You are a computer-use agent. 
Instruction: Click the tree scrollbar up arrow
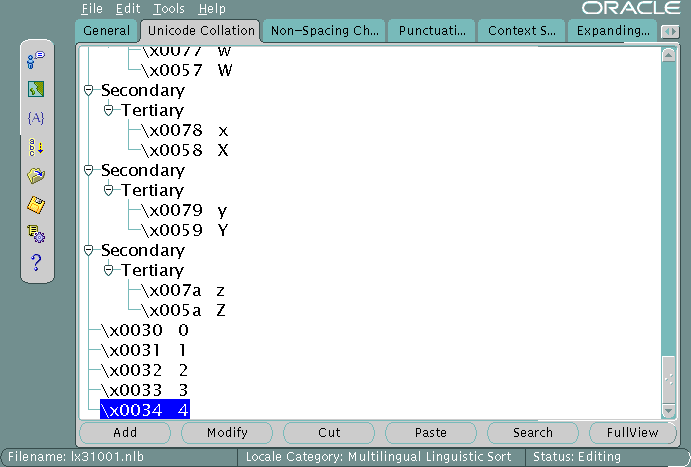click(x=669, y=55)
